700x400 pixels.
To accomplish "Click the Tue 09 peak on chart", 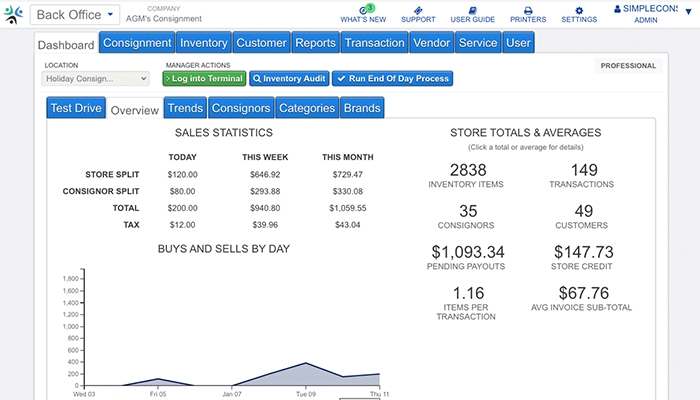I will pyautogui.click(x=306, y=364).
